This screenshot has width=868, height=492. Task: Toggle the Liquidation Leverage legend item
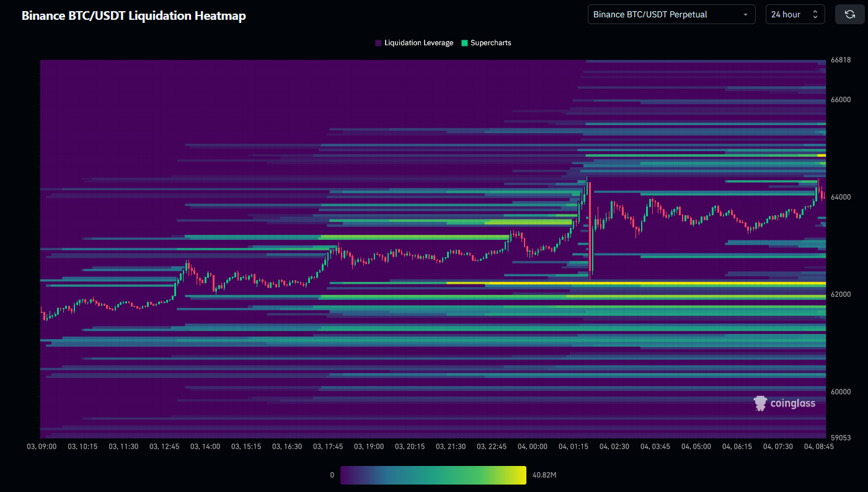(x=414, y=43)
